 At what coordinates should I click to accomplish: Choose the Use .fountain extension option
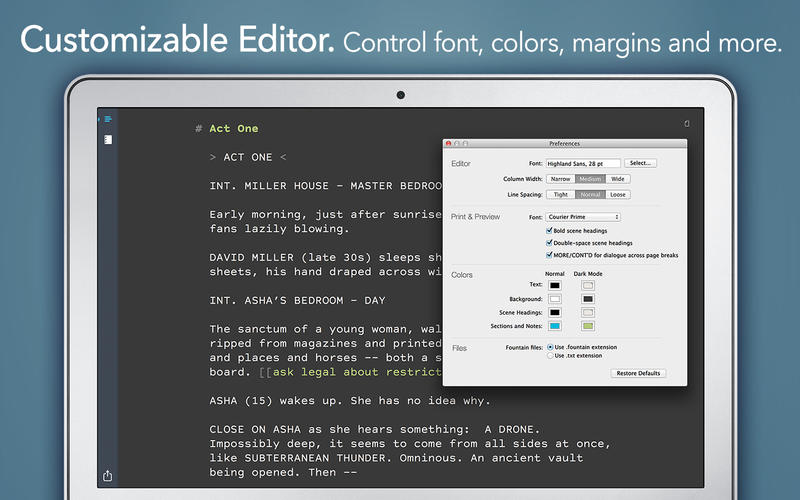click(549, 346)
